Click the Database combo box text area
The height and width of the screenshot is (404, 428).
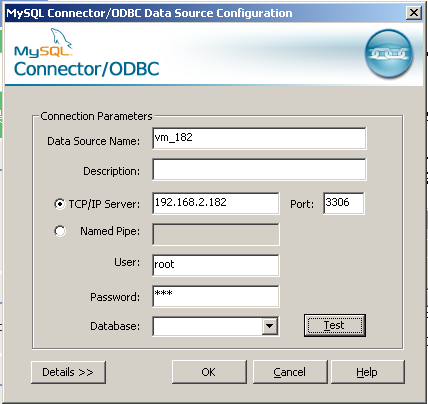pyautogui.click(x=207, y=326)
